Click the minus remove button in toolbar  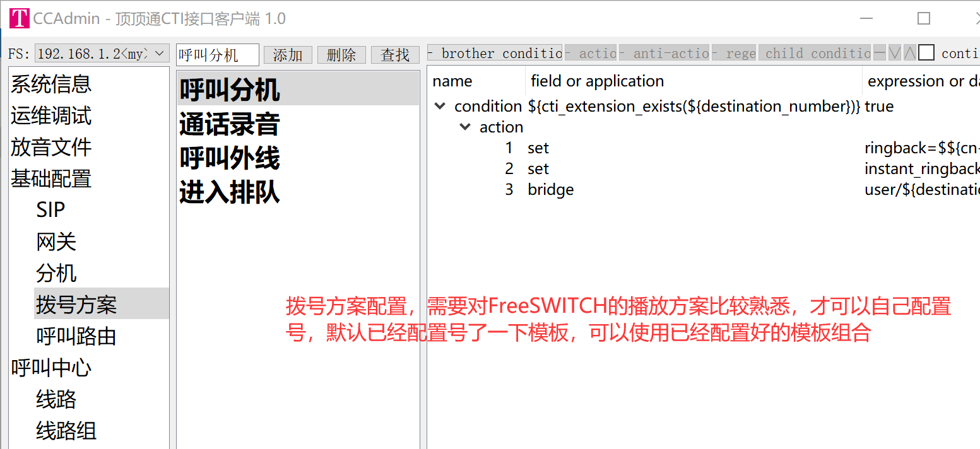tap(880, 54)
